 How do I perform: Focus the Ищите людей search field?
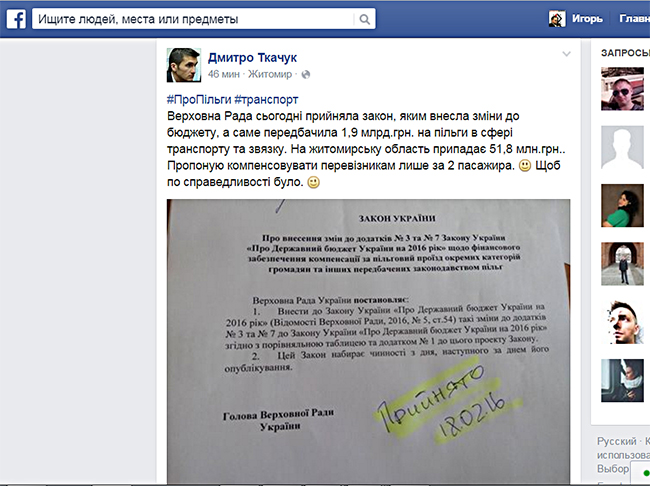(x=194, y=19)
